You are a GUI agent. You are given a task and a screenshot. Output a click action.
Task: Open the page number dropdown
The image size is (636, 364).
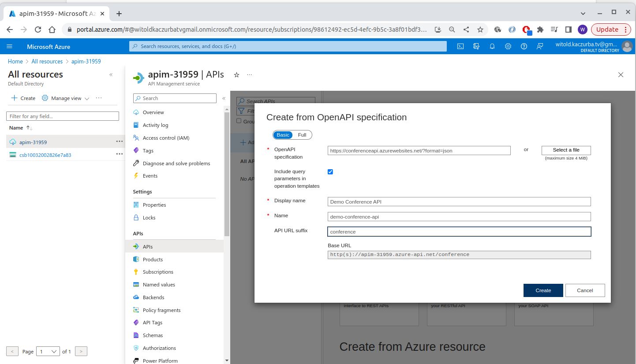click(48, 351)
